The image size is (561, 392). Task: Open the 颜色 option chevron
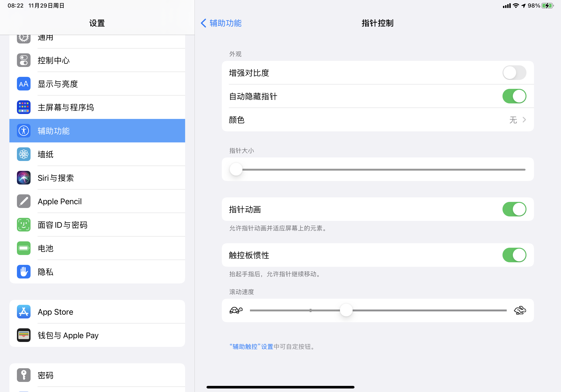tap(524, 120)
